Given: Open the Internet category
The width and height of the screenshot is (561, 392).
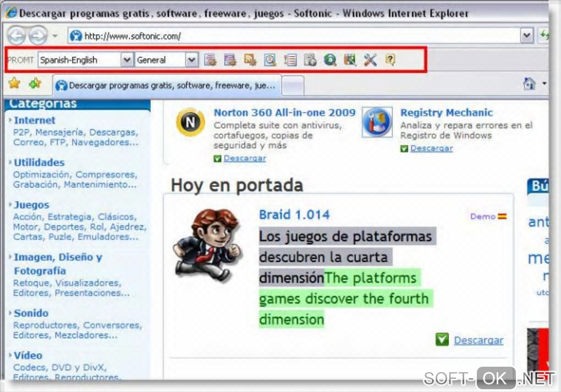Looking at the screenshot, I should coord(35,120).
